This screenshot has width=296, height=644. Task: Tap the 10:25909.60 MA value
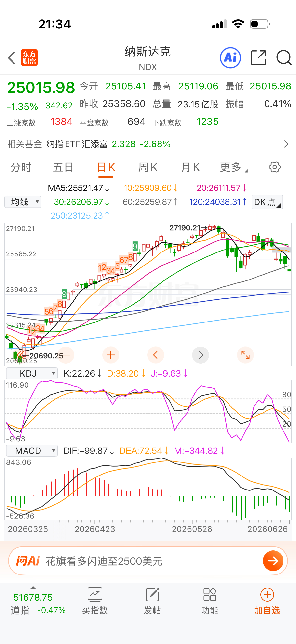pos(151,188)
